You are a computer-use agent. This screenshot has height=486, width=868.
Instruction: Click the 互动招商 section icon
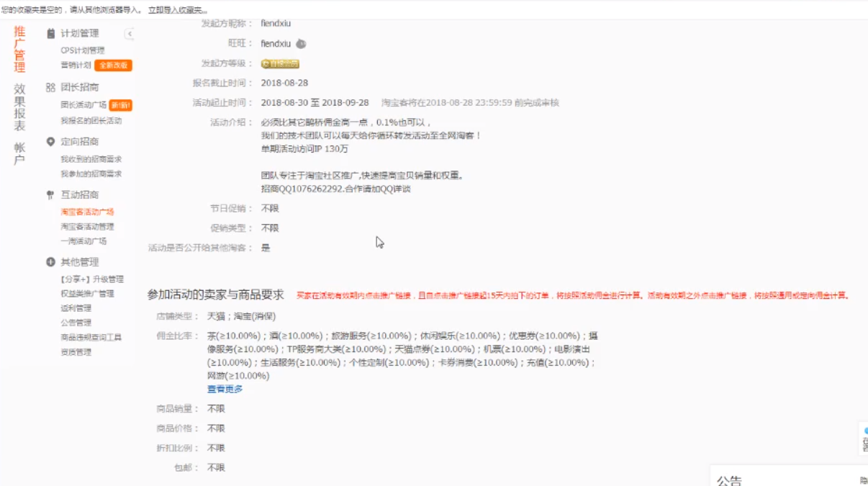pos(50,195)
